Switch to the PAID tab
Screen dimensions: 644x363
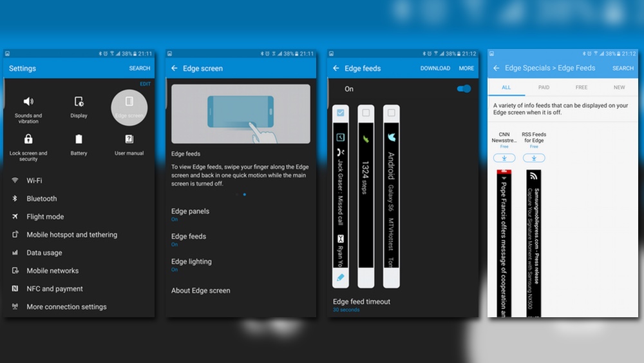tap(544, 87)
